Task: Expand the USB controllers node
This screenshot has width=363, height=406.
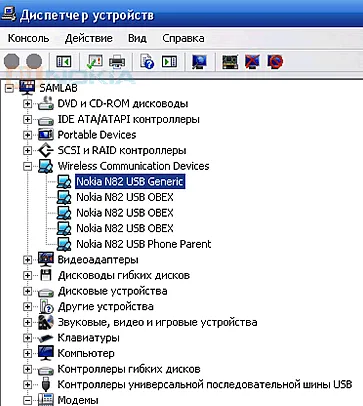Action: 28,385
